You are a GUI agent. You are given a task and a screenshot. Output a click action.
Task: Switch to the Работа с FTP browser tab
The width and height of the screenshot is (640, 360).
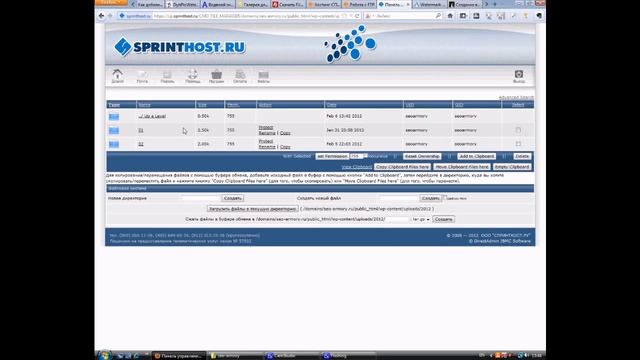pos(360,4)
